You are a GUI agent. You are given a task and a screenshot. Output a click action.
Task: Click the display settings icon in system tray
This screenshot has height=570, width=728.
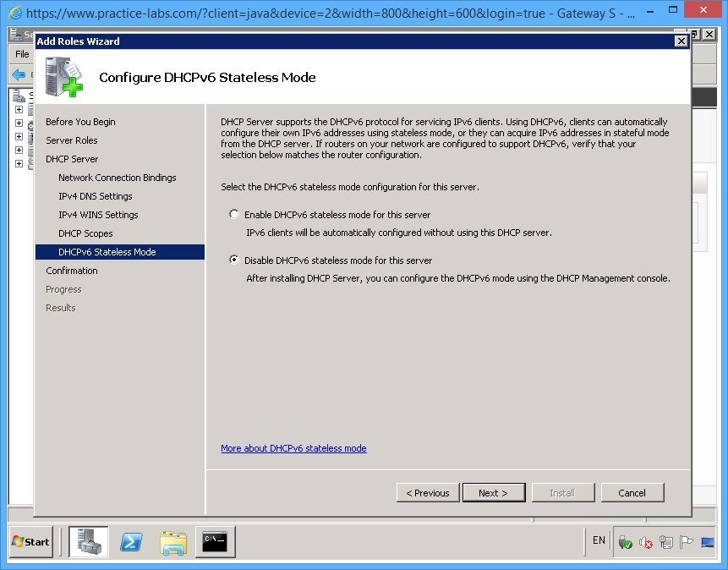point(707,541)
